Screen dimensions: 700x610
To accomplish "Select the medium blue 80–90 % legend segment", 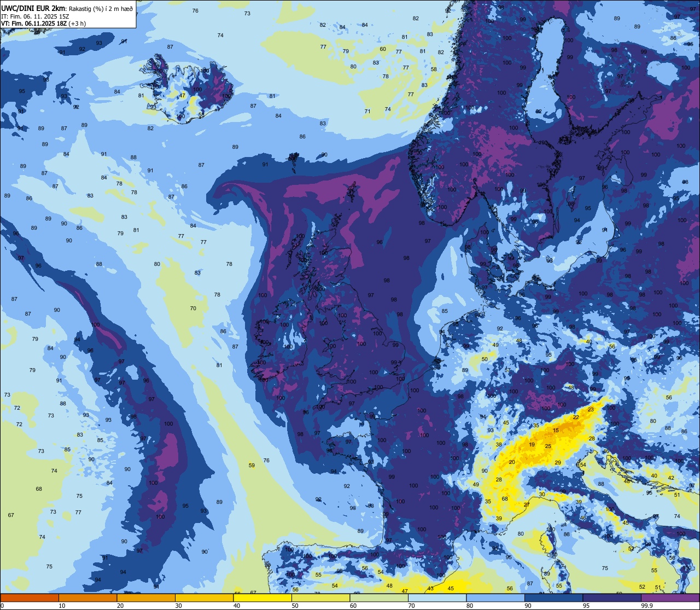I will (495, 597).
